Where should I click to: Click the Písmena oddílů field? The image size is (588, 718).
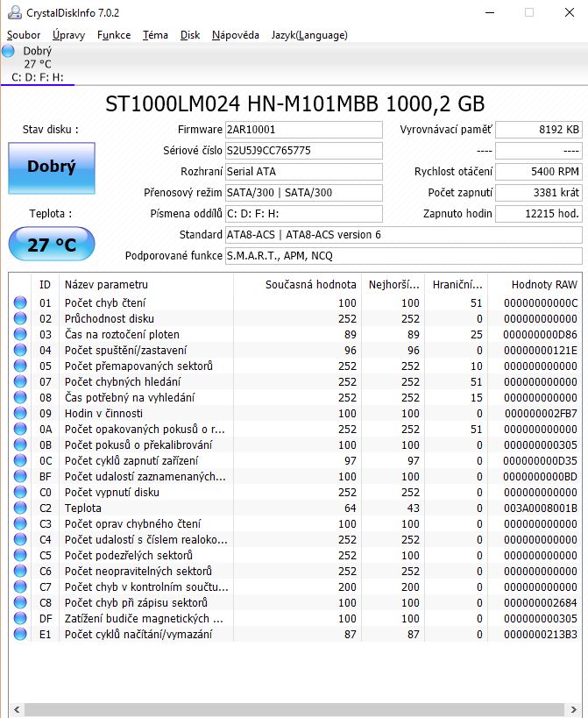click(x=304, y=214)
